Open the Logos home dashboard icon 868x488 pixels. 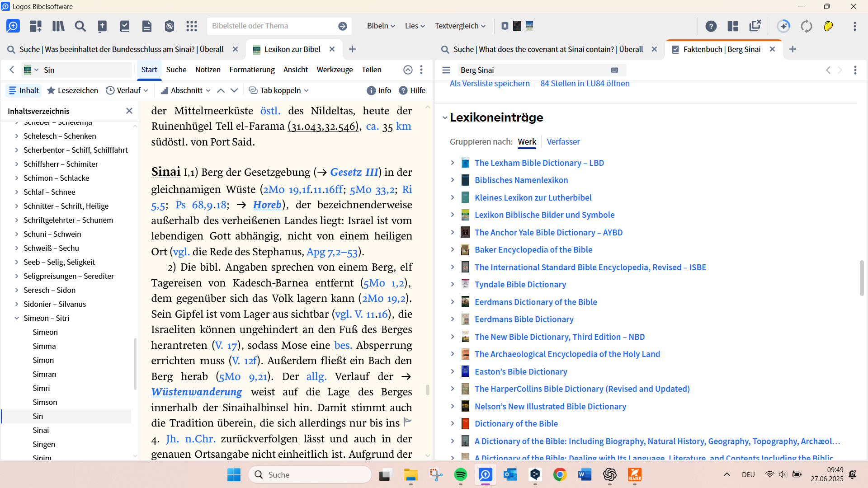13,26
